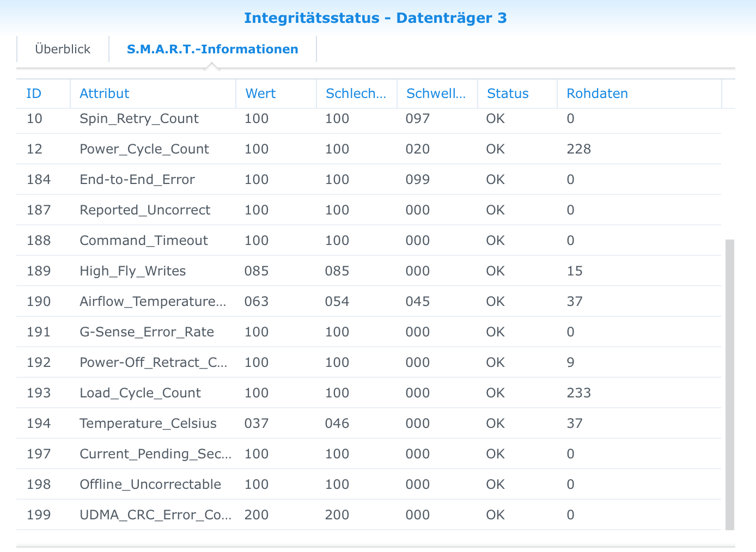Image resolution: width=756 pixels, height=552 pixels.
Task: Select the High_Fly_Writes row
Action: 369,271
